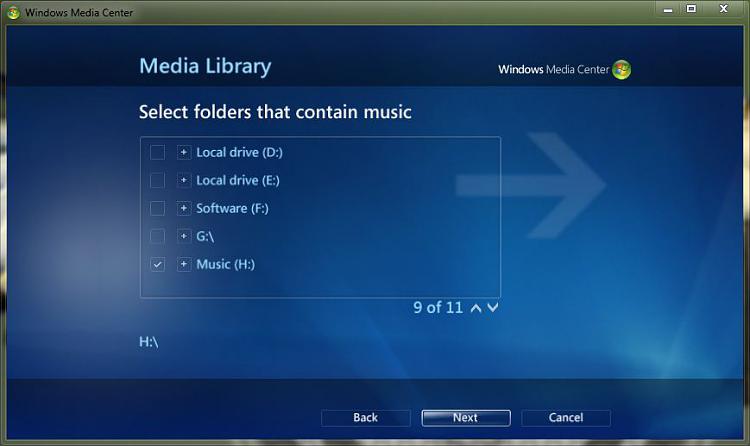Expand the Local drive (E:) folder tree

tap(184, 180)
